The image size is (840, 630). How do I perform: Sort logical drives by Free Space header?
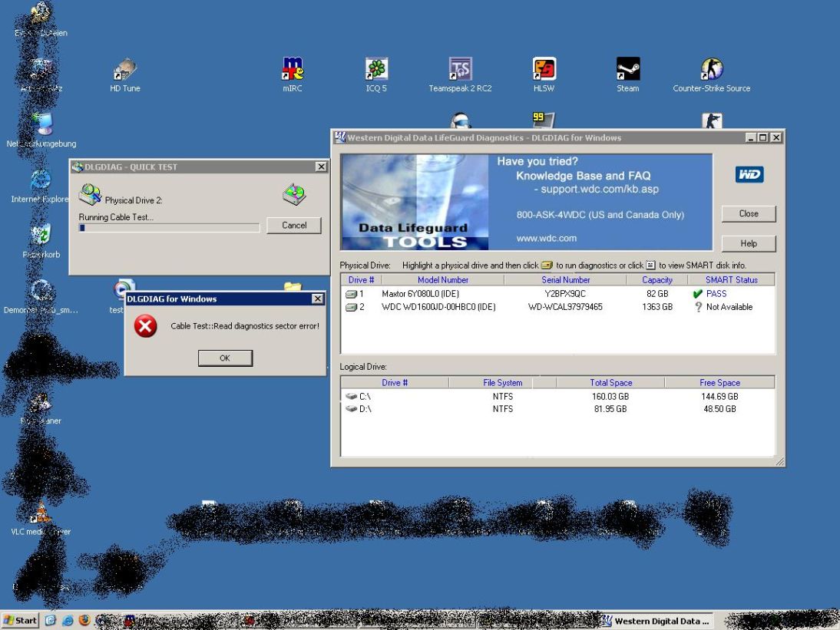pyautogui.click(x=719, y=383)
